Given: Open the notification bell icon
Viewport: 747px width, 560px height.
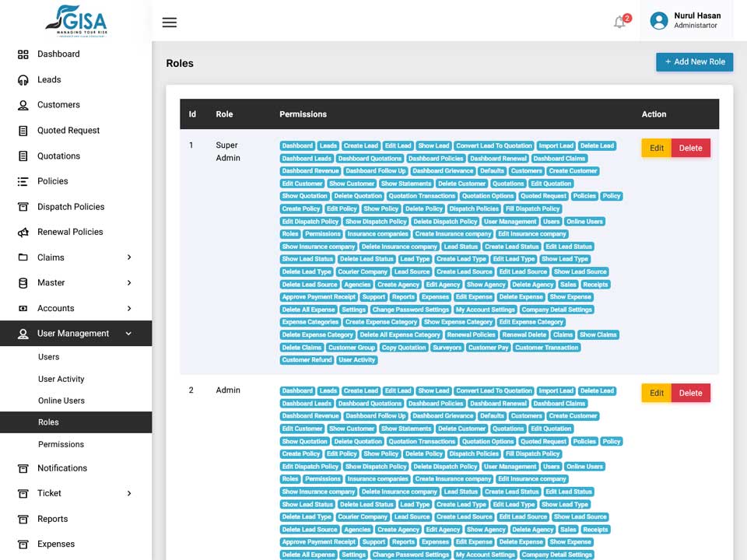Looking at the screenshot, I should [619, 22].
